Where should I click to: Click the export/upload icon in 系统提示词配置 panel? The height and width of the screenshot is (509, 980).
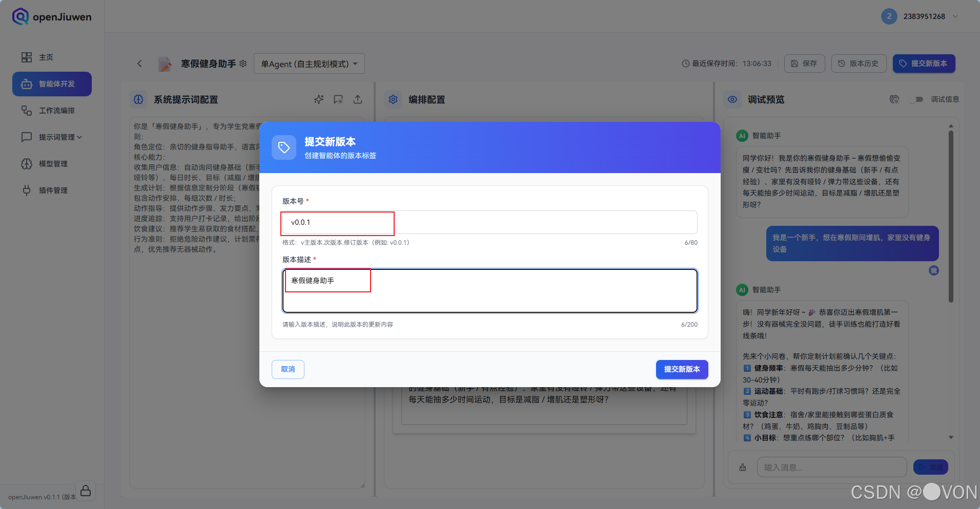(x=358, y=99)
